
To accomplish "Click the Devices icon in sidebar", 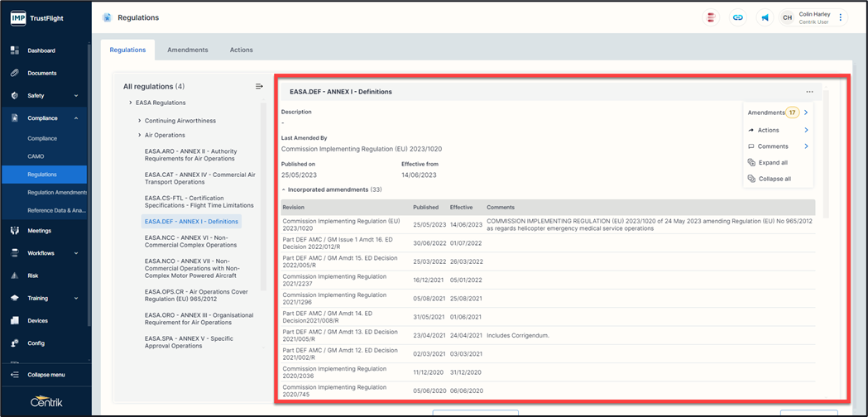I will (x=15, y=320).
